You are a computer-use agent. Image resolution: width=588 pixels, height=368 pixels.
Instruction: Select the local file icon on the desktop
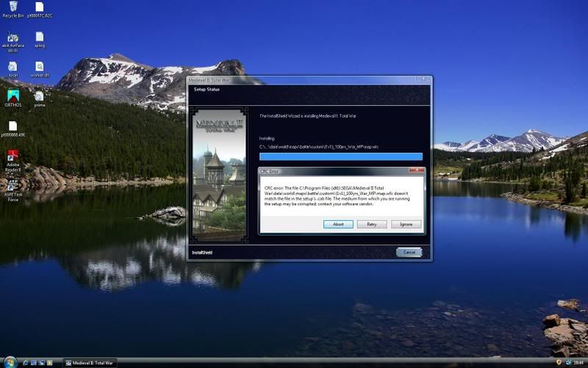tap(13, 69)
